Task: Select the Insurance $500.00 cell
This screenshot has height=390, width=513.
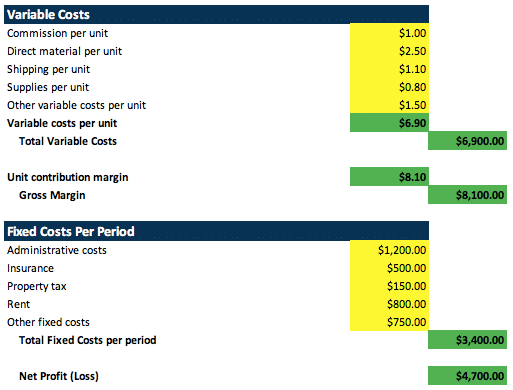Action: [389, 268]
